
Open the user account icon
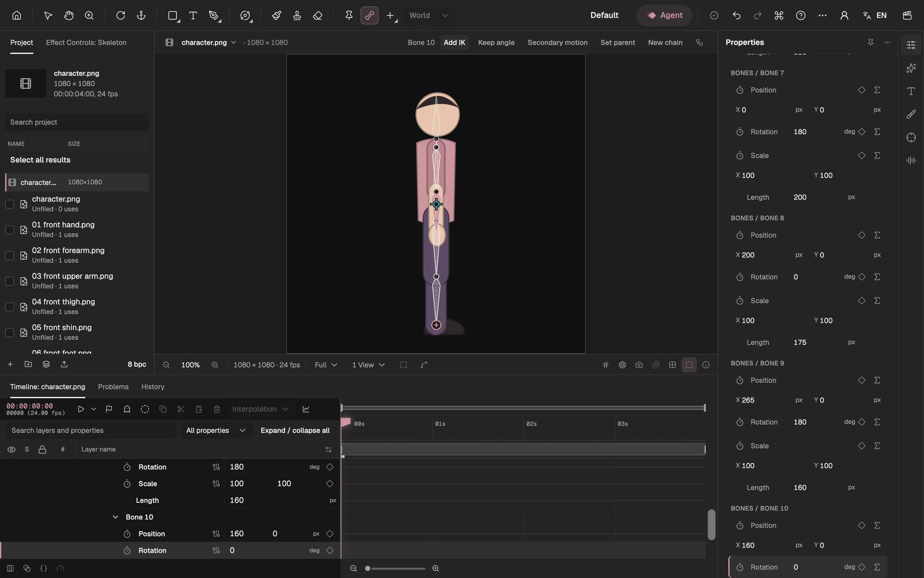point(844,15)
